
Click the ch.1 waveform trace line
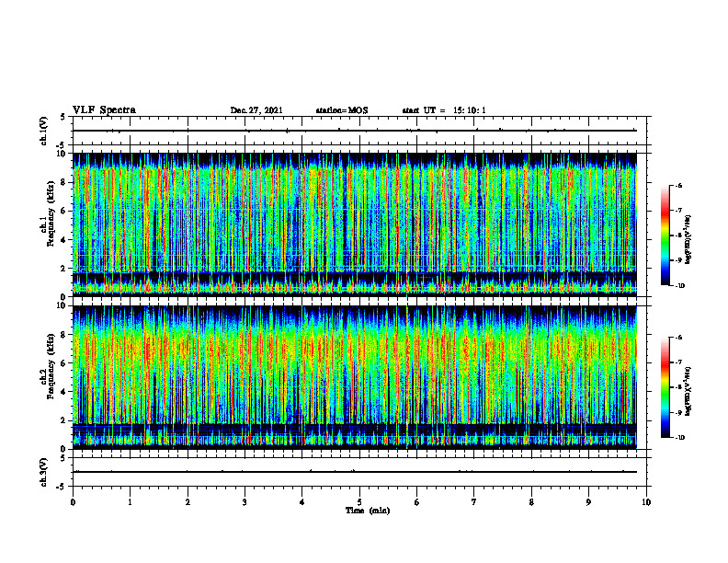(x=355, y=131)
